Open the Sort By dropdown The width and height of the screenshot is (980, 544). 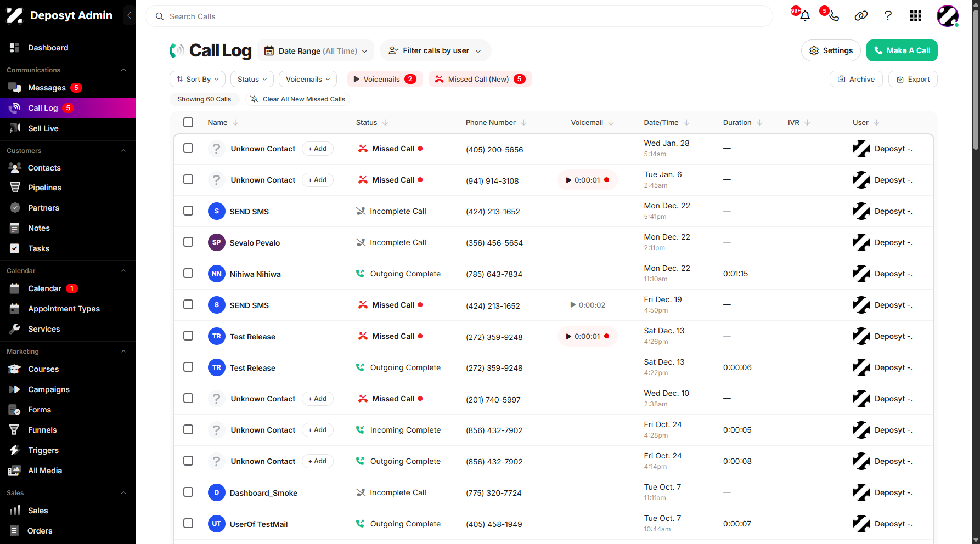[198, 79]
